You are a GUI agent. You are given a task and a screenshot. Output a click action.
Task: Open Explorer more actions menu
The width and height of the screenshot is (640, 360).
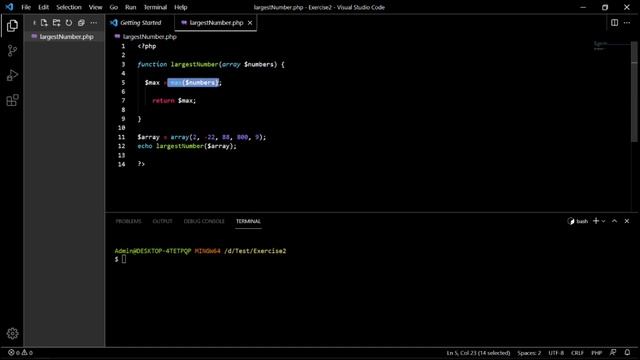point(93,23)
